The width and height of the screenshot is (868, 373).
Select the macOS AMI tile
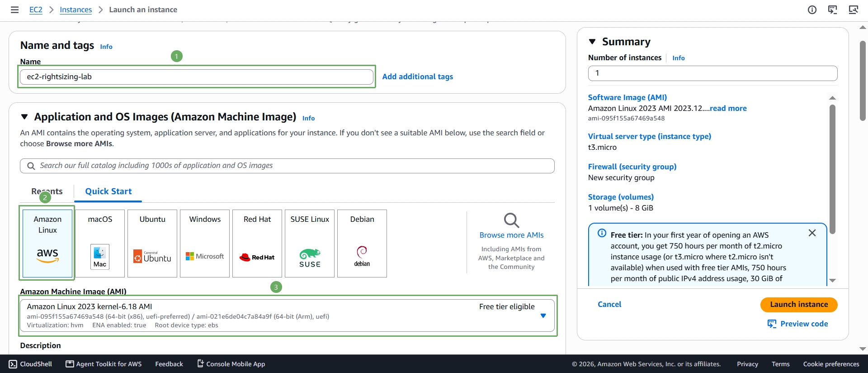coord(100,244)
